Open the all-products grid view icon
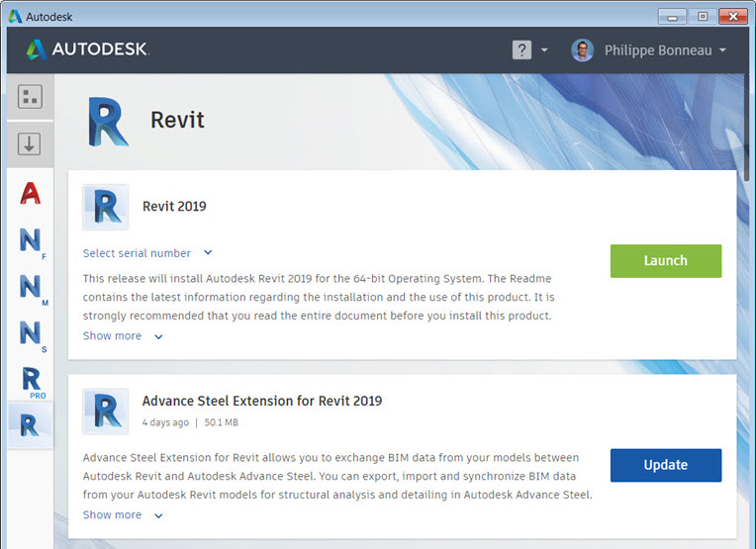The width and height of the screenshot is (756, 549). point(30,96)
